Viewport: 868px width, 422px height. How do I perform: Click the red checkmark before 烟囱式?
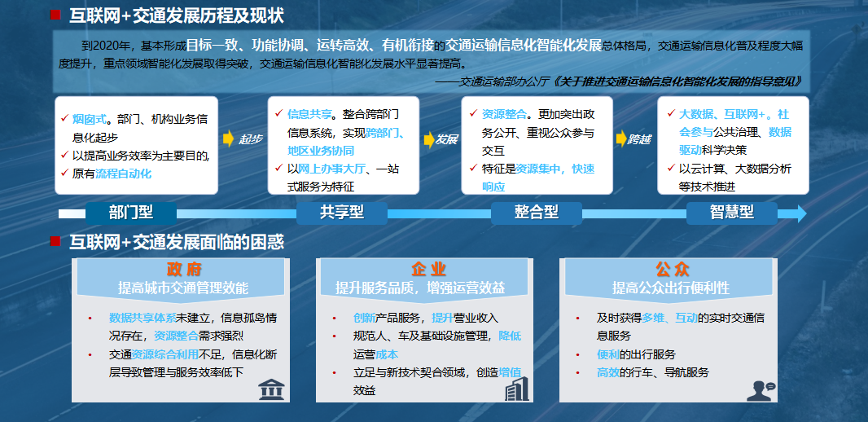[x=64, y=117]
